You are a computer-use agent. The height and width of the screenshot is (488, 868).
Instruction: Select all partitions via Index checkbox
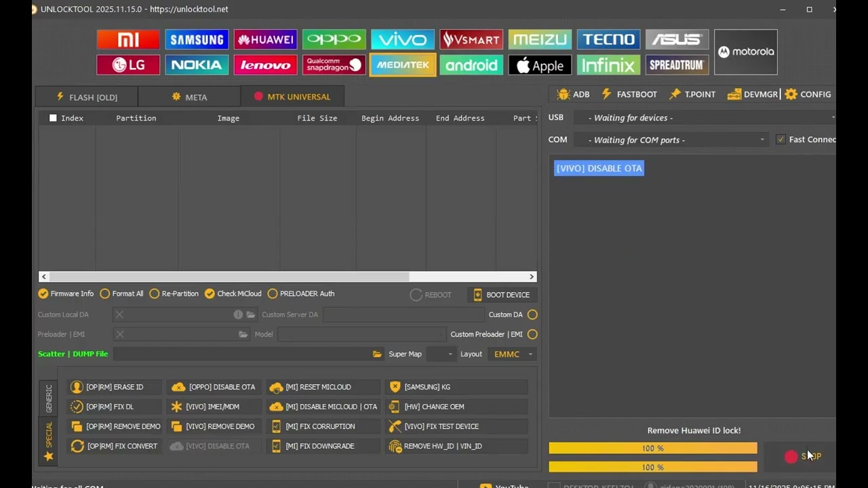coord(53,118)
